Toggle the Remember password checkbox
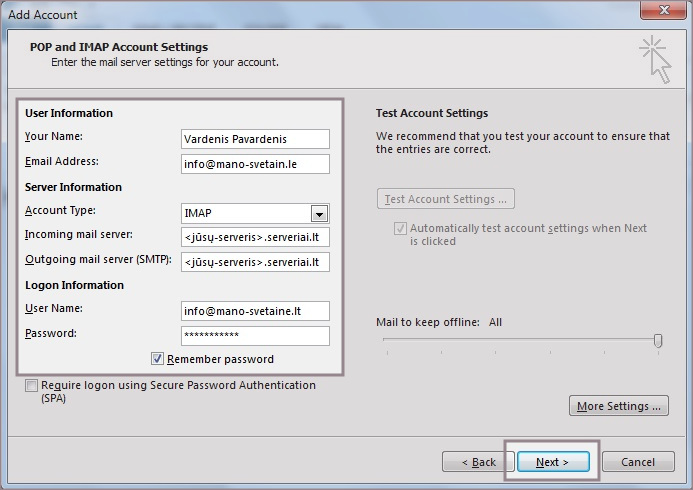693x490 pixels. [x=158, y=359]
